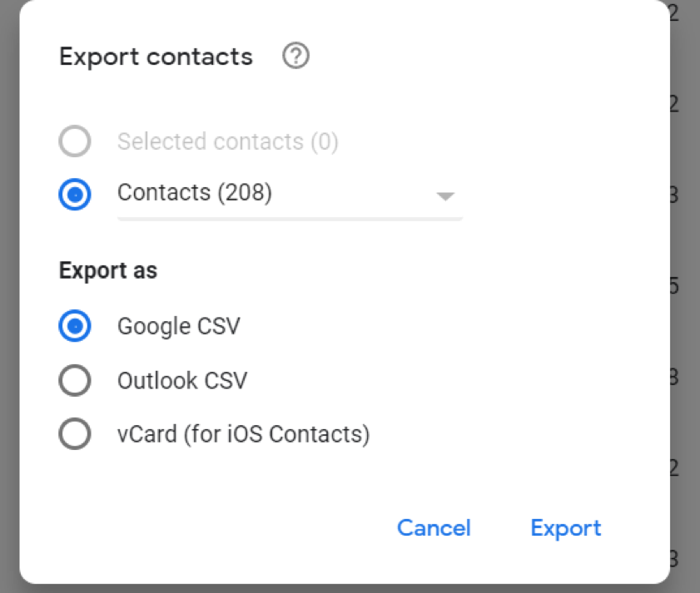The height and width of the screenshot is (593, 700).
Task: Select the Contacts (208) radio button
Action: point(75,194)
